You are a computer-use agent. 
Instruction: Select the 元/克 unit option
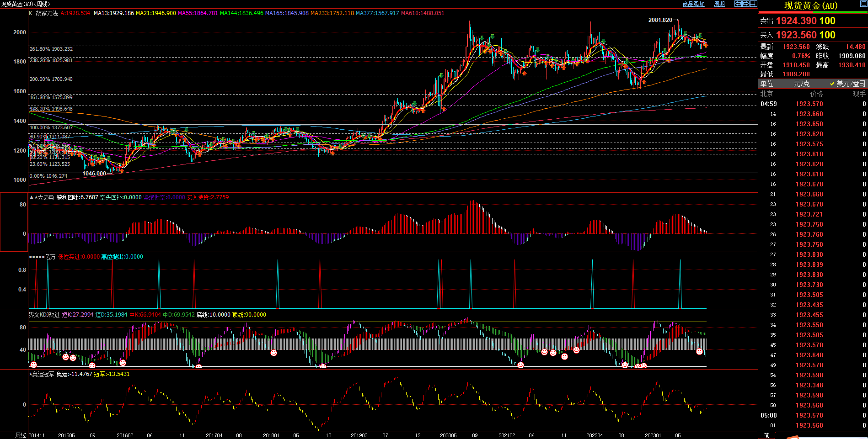801,84
